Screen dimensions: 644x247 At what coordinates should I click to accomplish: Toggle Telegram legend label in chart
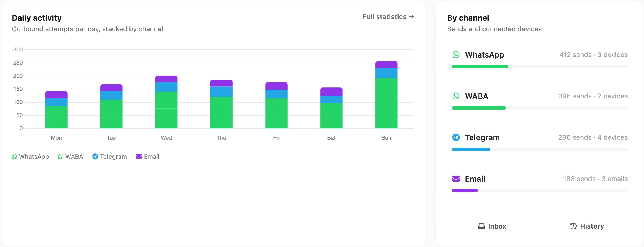[x=113, y=156]
